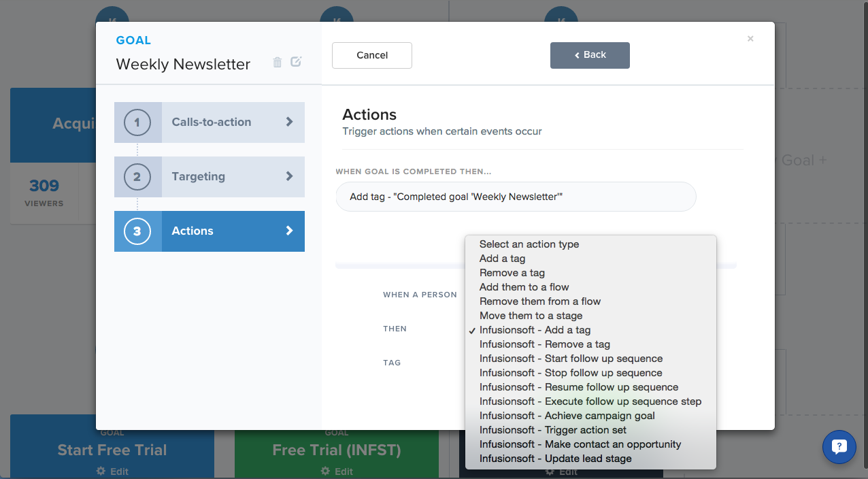
Task: Click the existing Add tag action field
Action: click(x=516, y=197)
